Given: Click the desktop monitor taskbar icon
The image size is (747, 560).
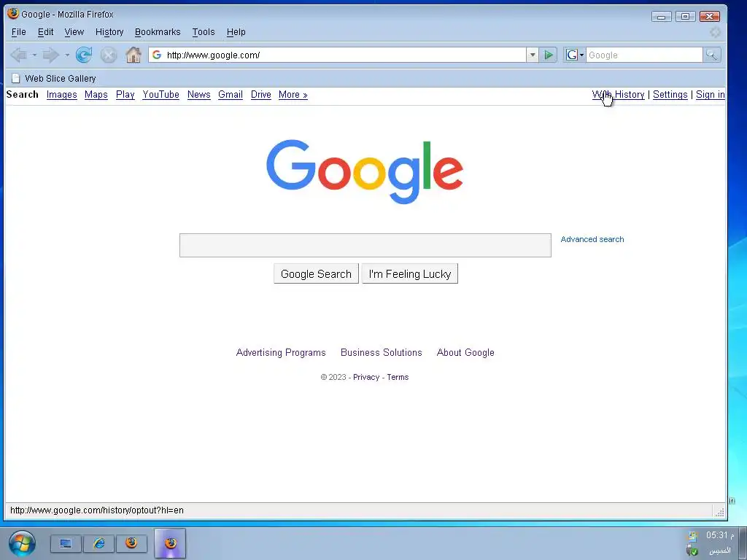Looking at the screenshot, I should pos(66,543).
